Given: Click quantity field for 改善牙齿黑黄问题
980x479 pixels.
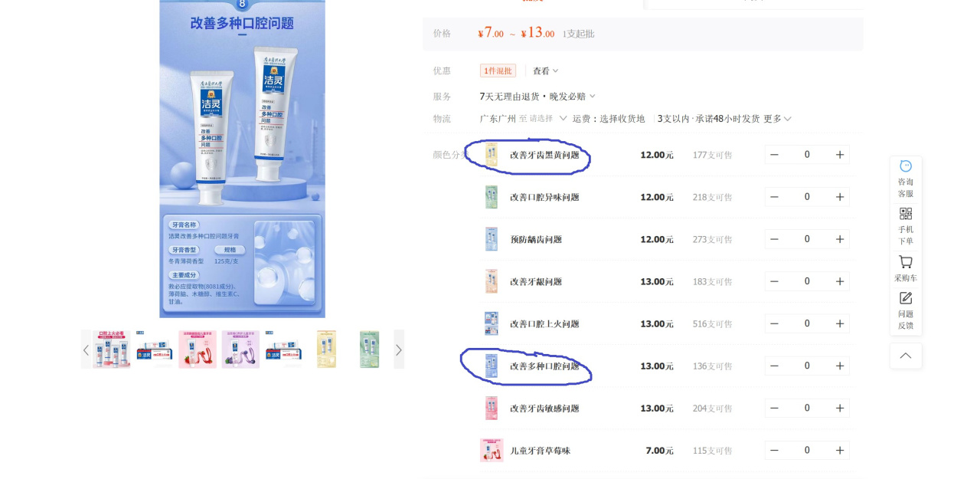Looking at the screenshot, I should tap(807, 155).
